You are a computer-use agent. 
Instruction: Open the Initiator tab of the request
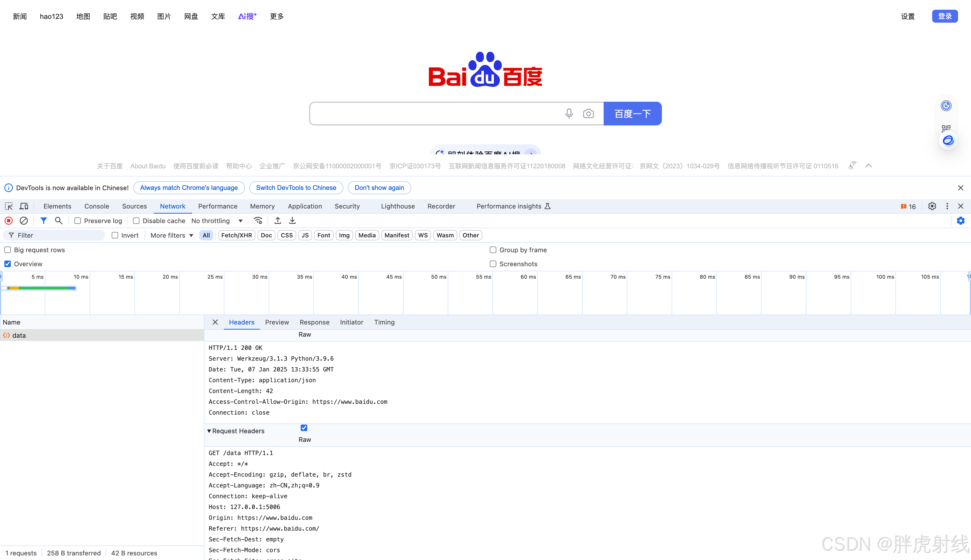point(351,322)
